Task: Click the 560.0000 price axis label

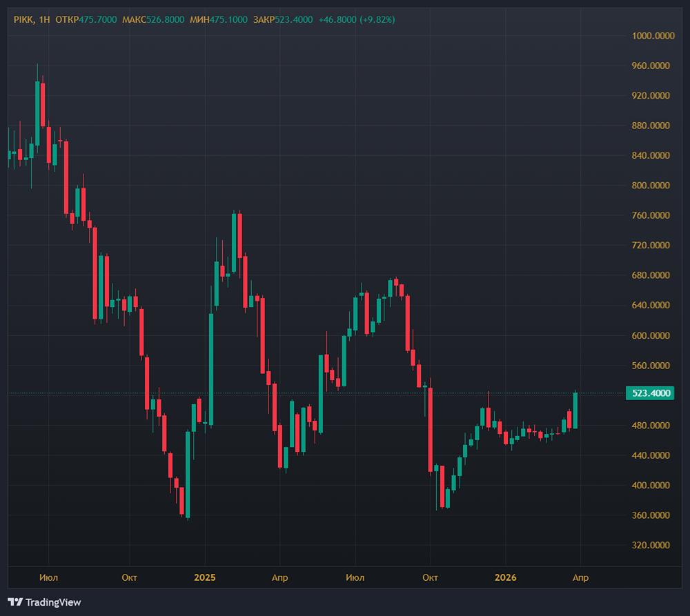Action: pyautogui.click(x=651, y=365)
